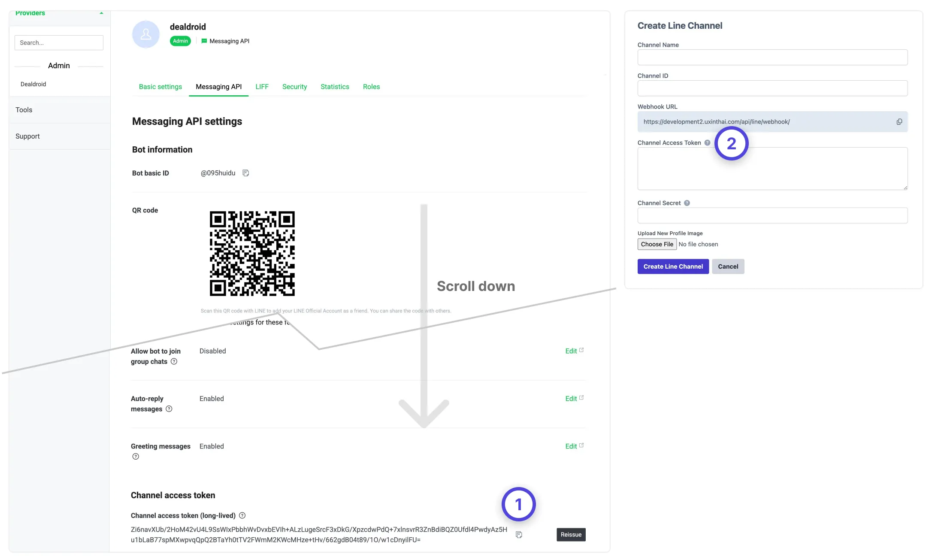The width and height of the screenshot is (932, 560).
Task: Click the copy icon next to Webhook URL
Action: tap(899, 121)
